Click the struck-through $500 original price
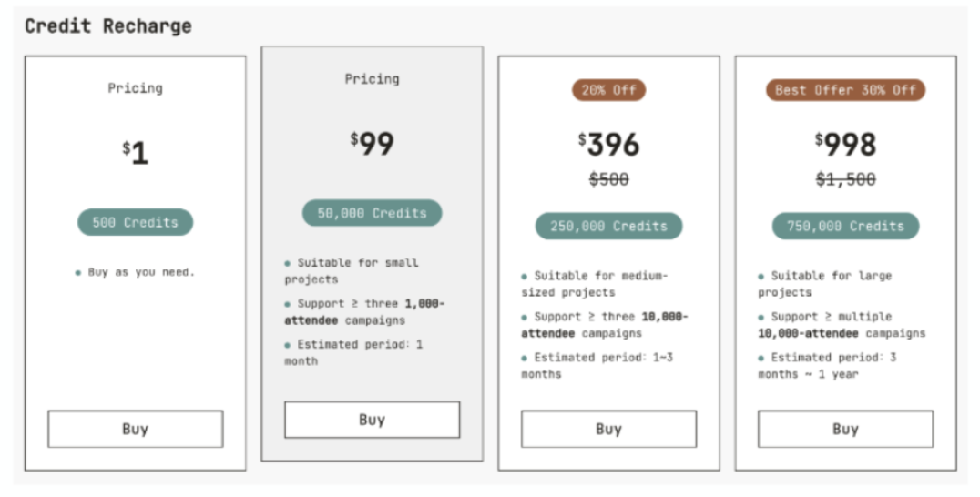The width and height of the screenshot is (980, 497). point(608,180)
